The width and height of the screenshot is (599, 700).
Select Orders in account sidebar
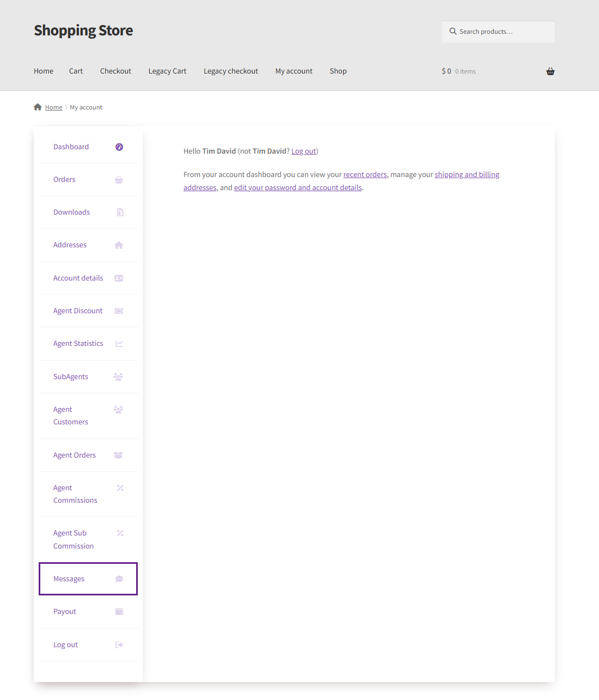coord(64,180)
